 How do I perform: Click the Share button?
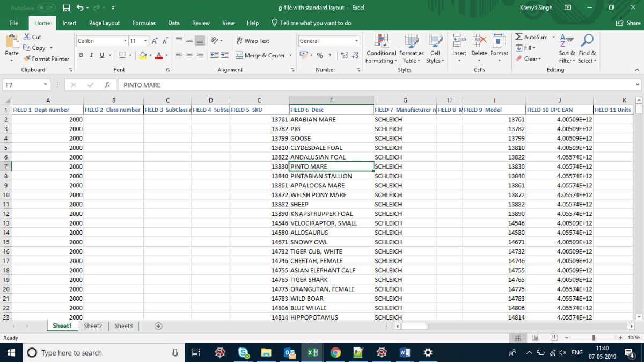pos(629,23)
